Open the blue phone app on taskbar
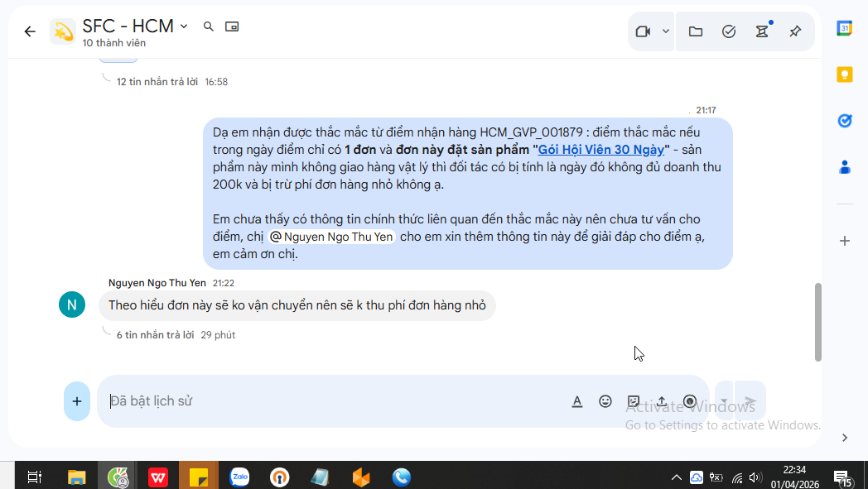The image size is (868, 489). tap(402, 477)
